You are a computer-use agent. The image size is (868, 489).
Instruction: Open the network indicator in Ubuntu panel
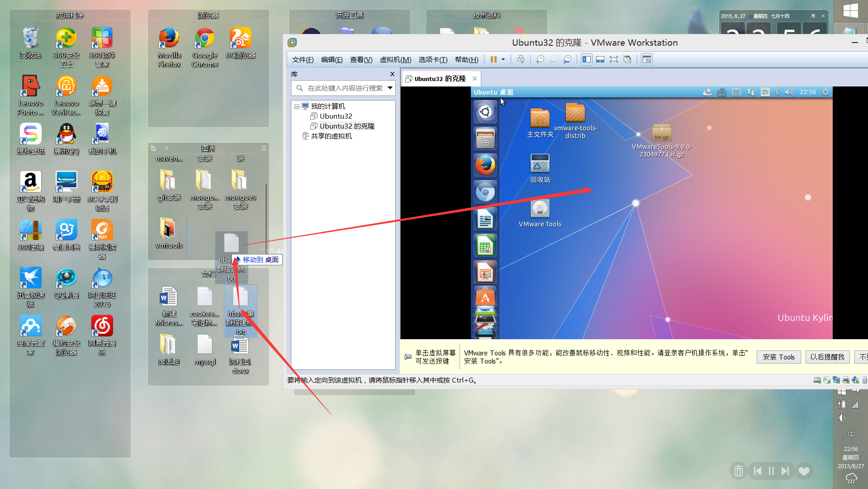pyautogui.click(x=751, y=92)
